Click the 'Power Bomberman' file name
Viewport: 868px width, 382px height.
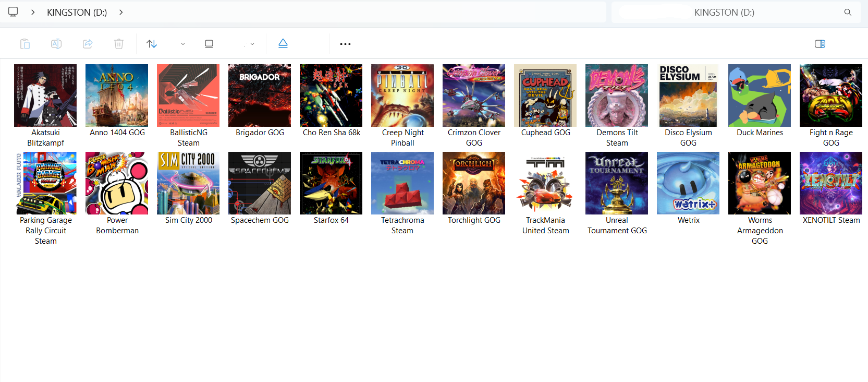point(117,225)
